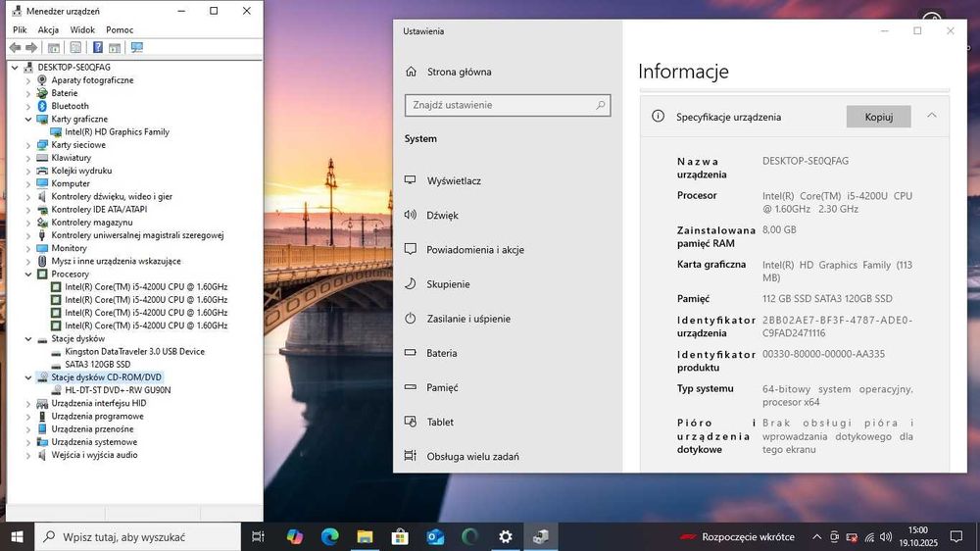The width and height of the screenshot is (980, 551).
Task: Open Copilot from the taskbar
Action: point(294,536)
